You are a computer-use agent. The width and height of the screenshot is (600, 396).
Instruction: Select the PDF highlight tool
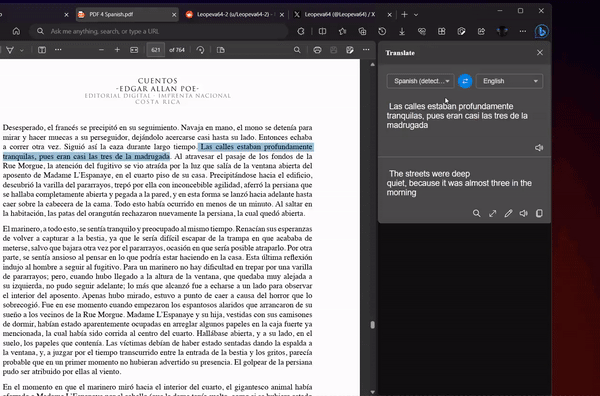(x=10, y=50)
